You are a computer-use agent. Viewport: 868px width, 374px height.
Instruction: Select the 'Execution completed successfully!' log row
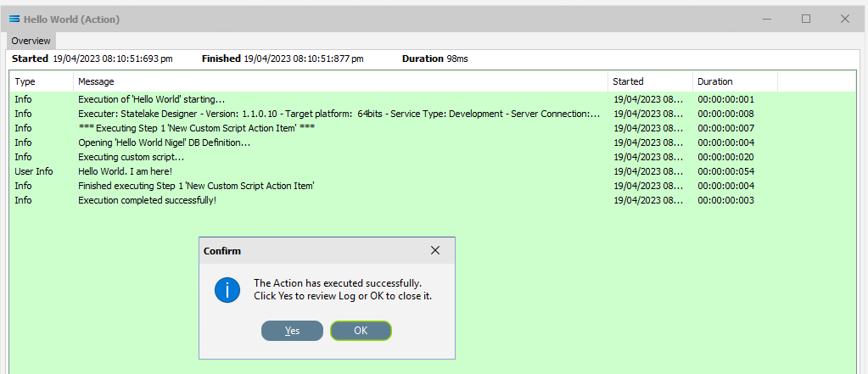433,200
